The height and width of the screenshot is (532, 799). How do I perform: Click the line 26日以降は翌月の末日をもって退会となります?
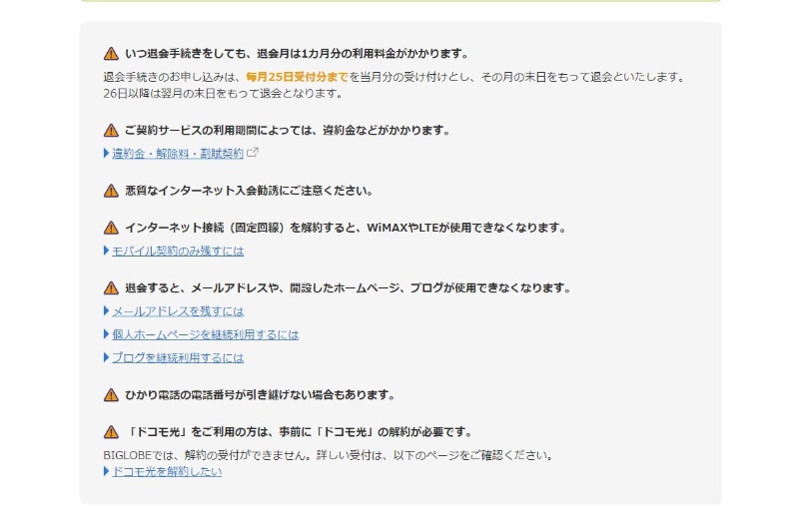[223, 94]
